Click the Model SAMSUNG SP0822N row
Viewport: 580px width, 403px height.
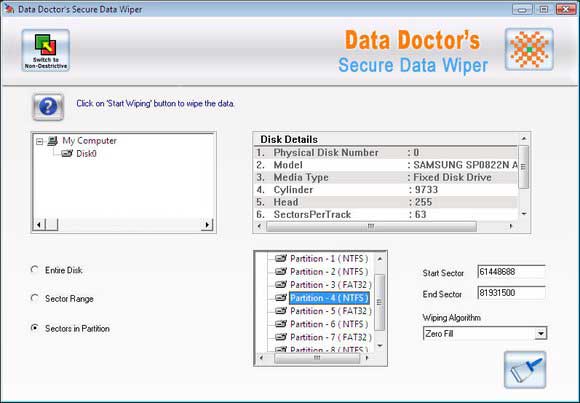(x=386, y=165)
